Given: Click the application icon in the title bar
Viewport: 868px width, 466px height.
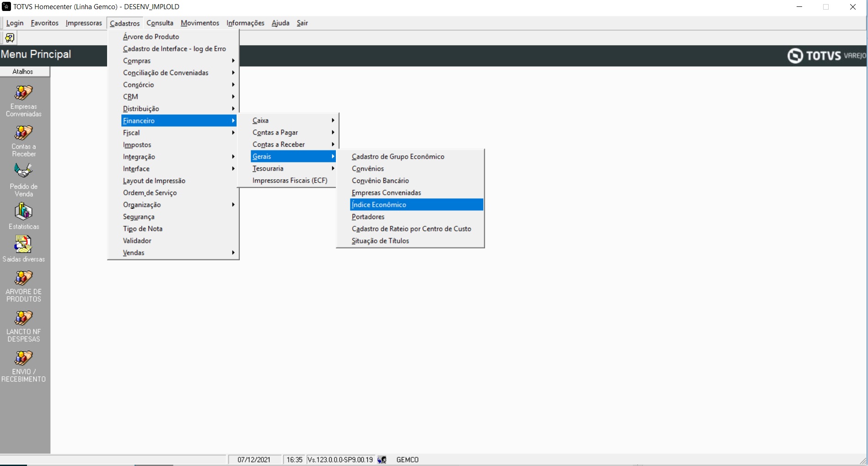Looking at the screenshot, I should pyautogui.click(x=6, y=6).
